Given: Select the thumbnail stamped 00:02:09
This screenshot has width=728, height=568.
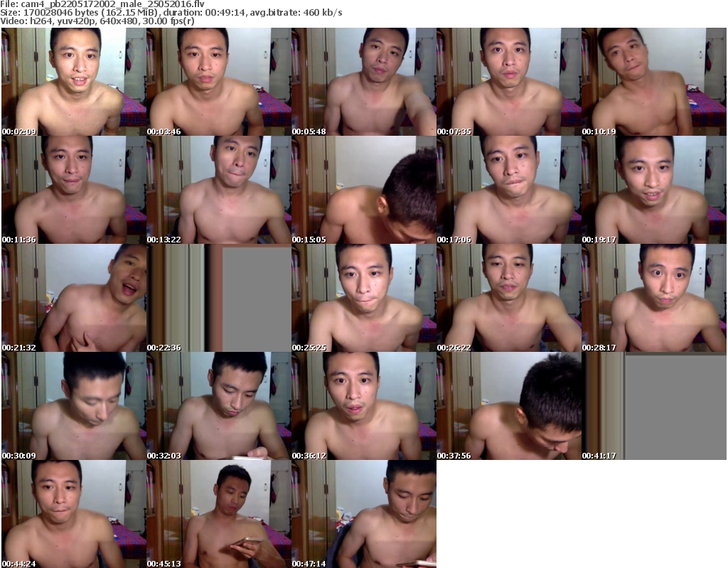Looking at the screenshot, I should pos(74,82).
